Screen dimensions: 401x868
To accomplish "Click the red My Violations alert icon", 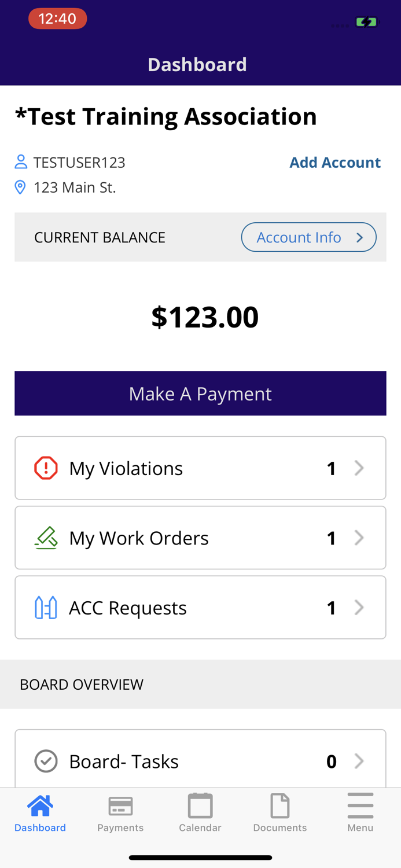I will (45, 467).
